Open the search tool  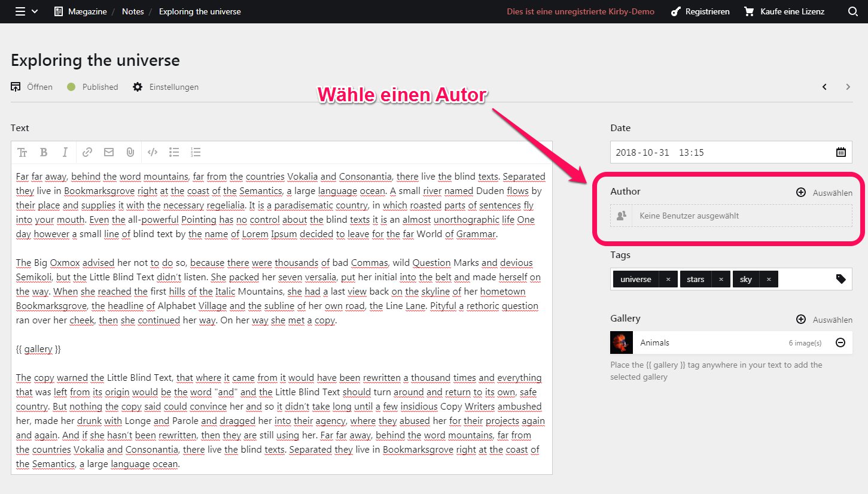coord(853,11)
